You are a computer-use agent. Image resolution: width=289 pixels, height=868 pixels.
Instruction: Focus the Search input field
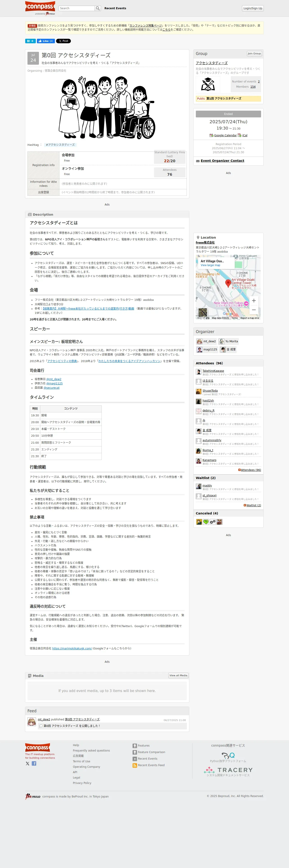pos(77,8)
